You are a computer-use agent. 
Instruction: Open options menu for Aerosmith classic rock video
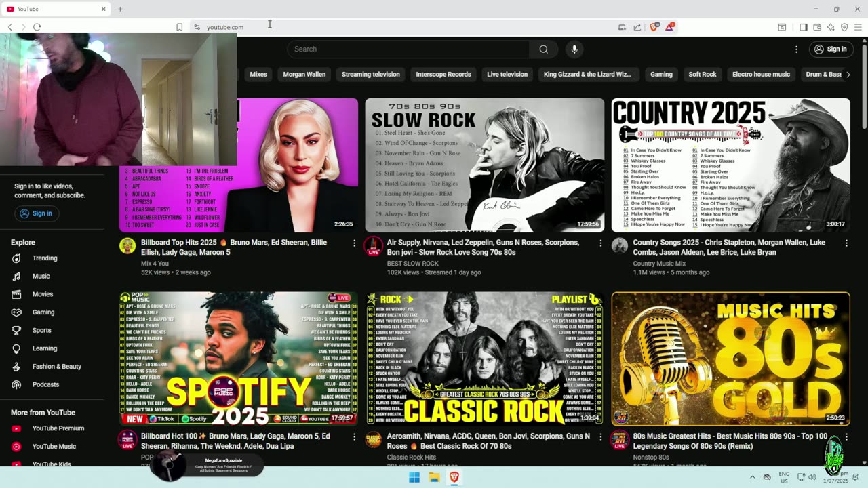click(x=600, y=436)
